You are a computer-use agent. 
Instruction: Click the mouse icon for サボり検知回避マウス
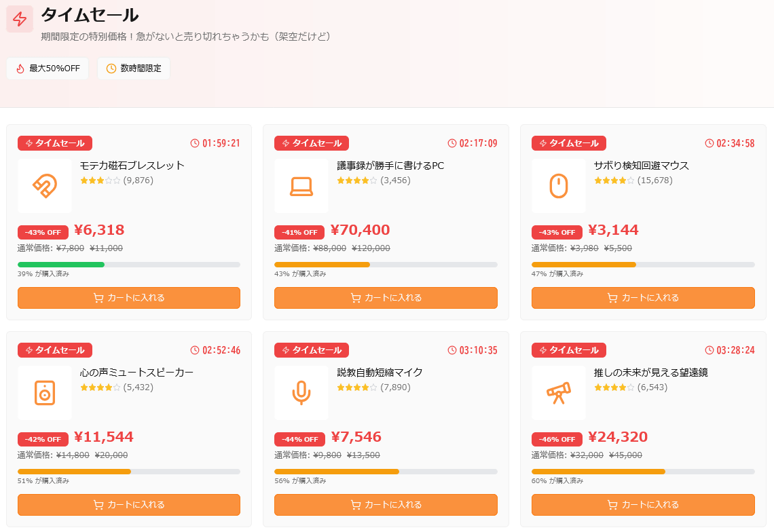558,185
